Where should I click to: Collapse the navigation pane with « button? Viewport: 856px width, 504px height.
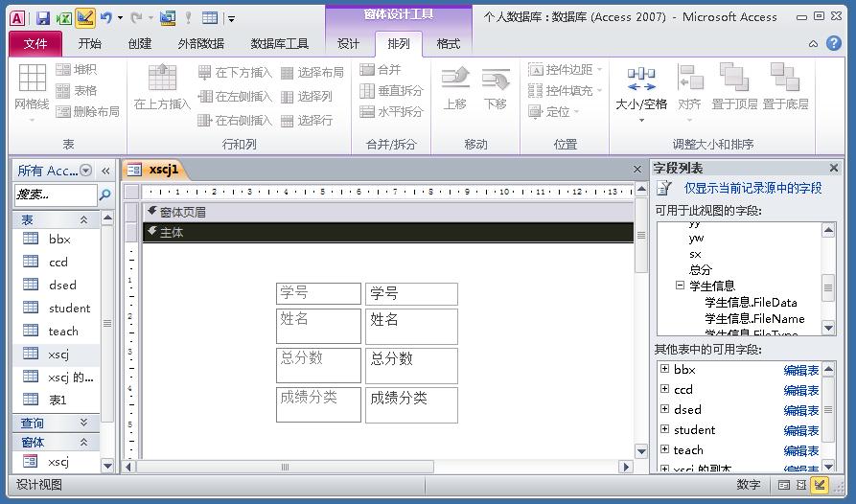tap(105, 171)
